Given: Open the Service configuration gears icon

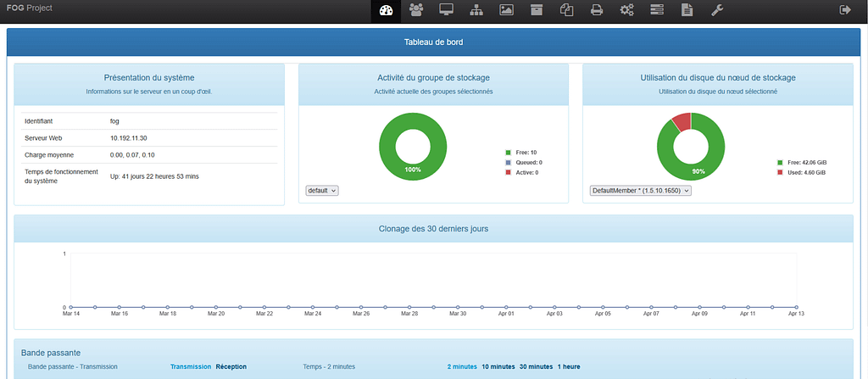Looking at the screenshot, I should coord(626,10).
